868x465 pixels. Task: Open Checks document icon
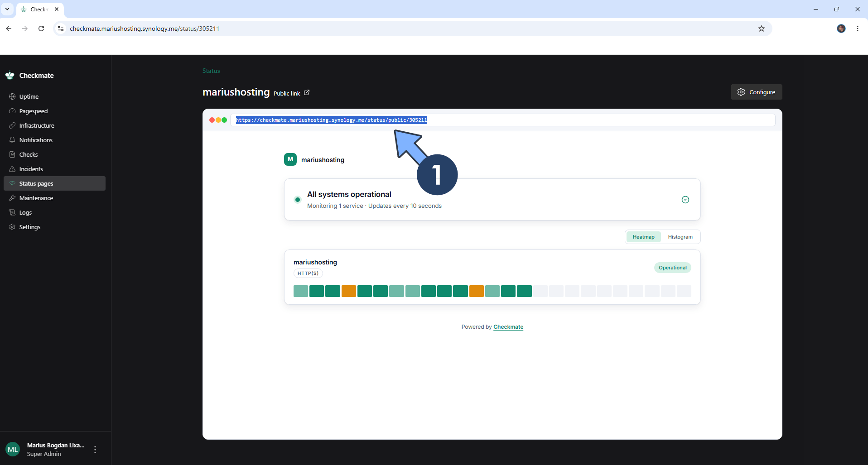(12, 154)
